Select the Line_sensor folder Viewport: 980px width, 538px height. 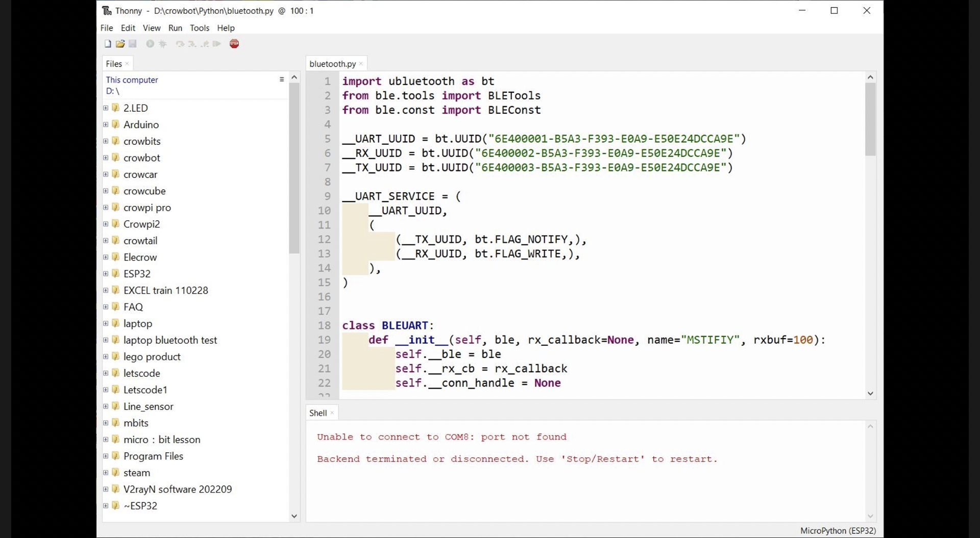point(149,406)
